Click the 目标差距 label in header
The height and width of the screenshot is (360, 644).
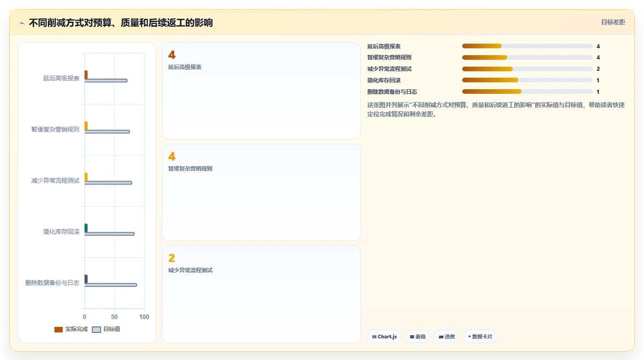[x=613, y=22]
